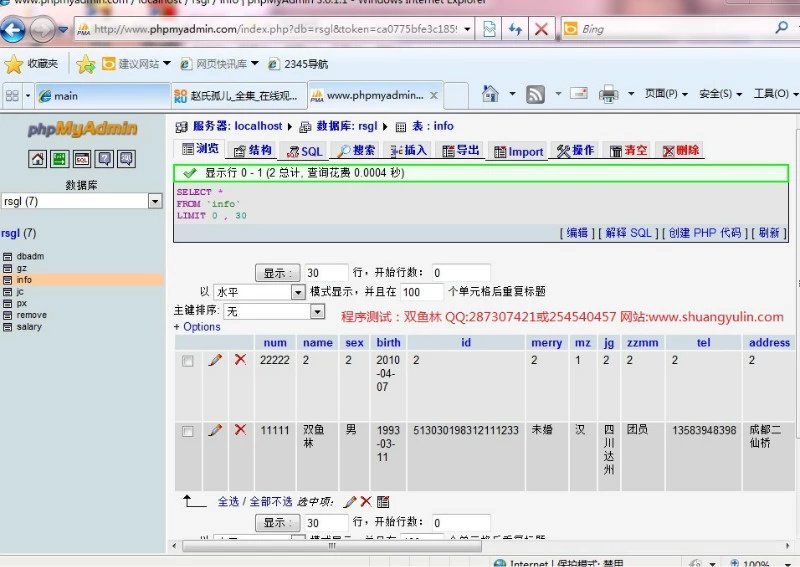
Task: Open the Import tab
Action: pyautogui.click(x=518, y=152)
